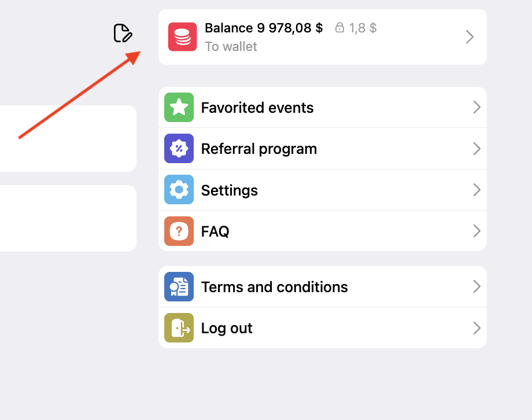Click the Log out door icon
532x420 pixels.
point(179,328)
